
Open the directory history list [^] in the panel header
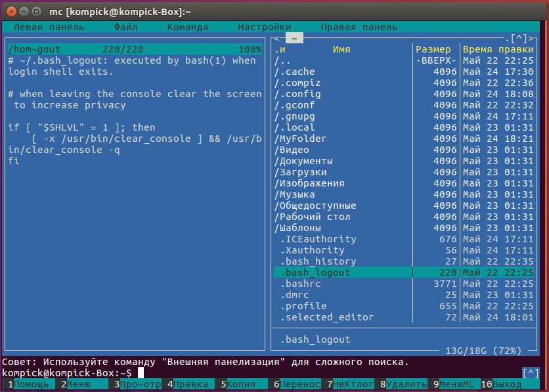(x=518, y=39)
